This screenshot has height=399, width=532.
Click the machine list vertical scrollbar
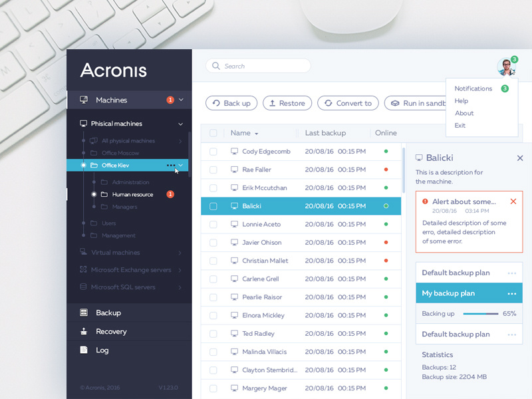pyautogui.click(x=404, y=170)
